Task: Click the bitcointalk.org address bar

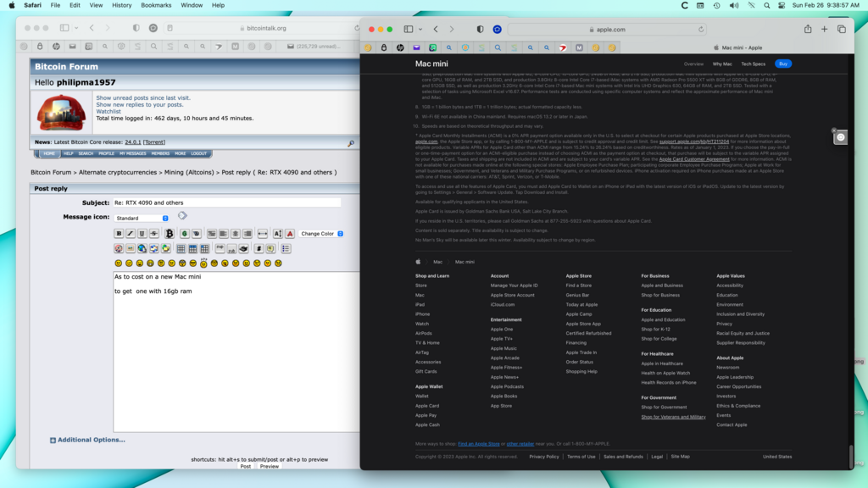Action: [x=266, y=28]
